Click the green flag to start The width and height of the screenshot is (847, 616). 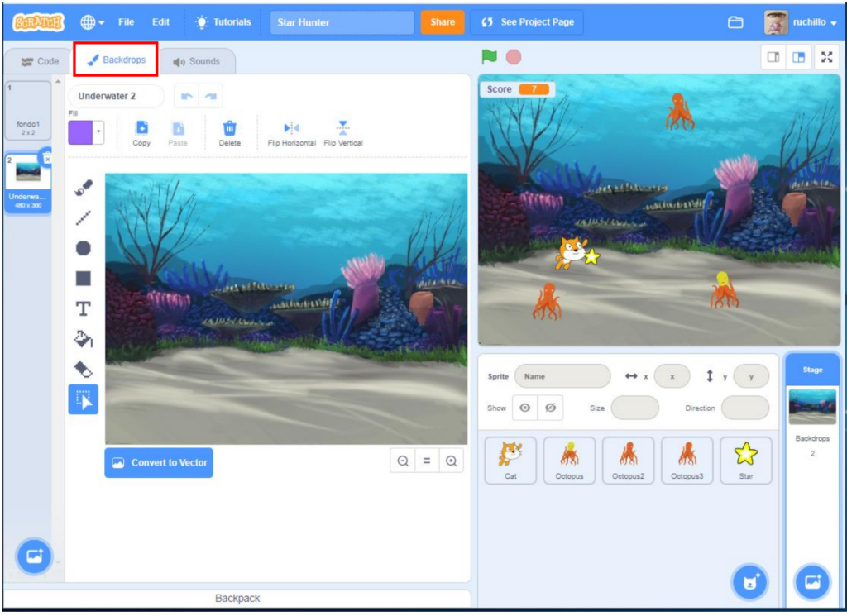tap(490, 57)
